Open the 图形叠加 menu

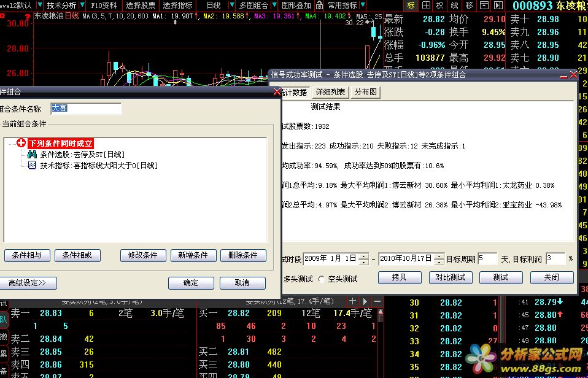pyautogui.click(x=296, y=6)
